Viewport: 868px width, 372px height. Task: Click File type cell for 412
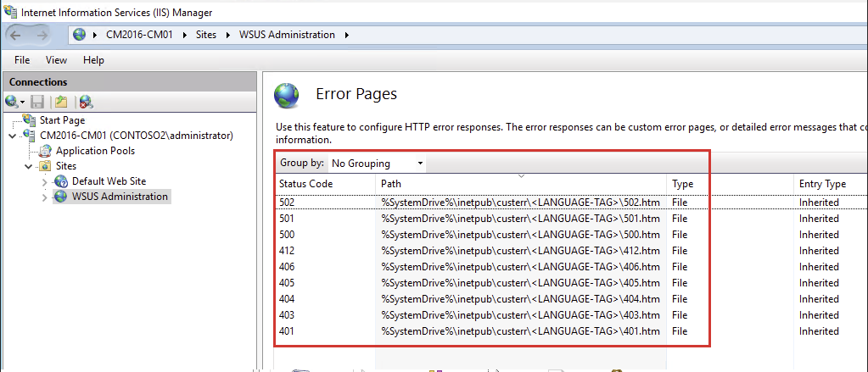click(x=680, y=250)
